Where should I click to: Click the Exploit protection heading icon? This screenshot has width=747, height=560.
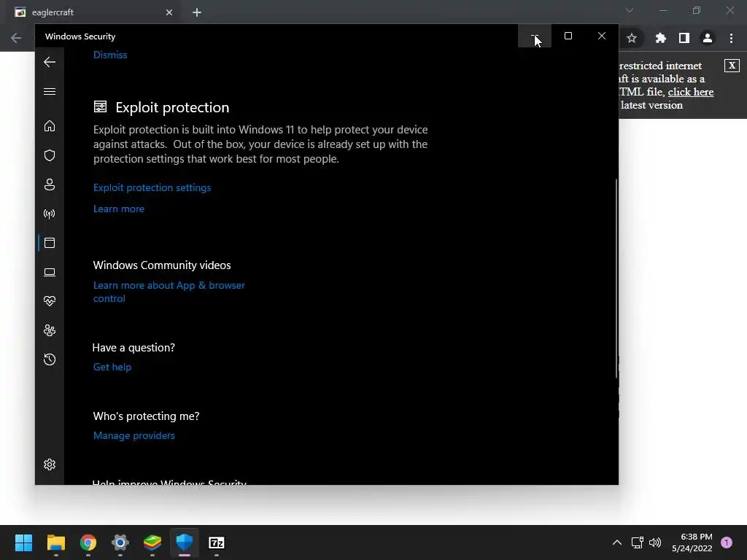tap(100, 106)
